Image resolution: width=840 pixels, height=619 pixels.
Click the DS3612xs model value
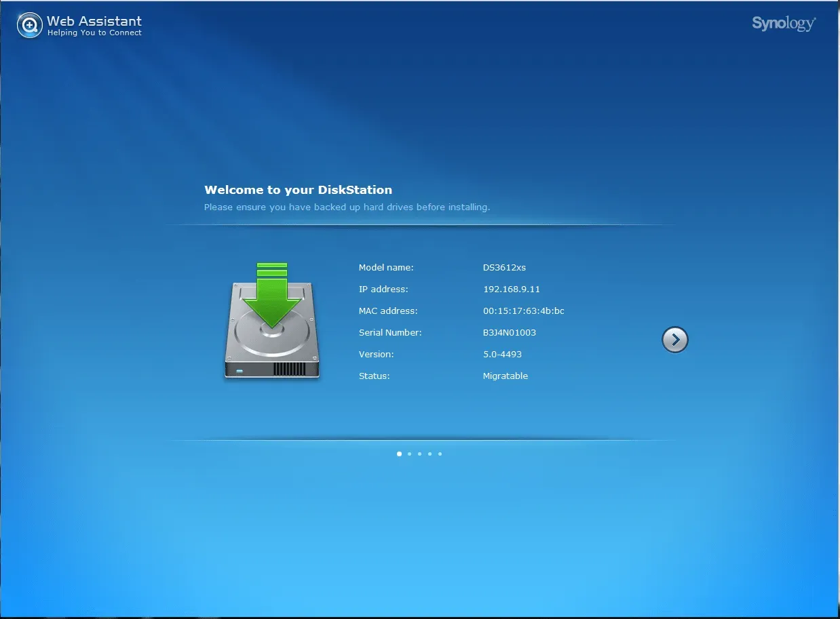[x=504, y=268]
